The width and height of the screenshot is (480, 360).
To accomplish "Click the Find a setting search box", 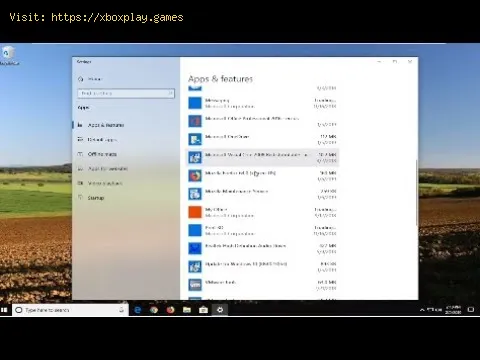I will 126,93.
